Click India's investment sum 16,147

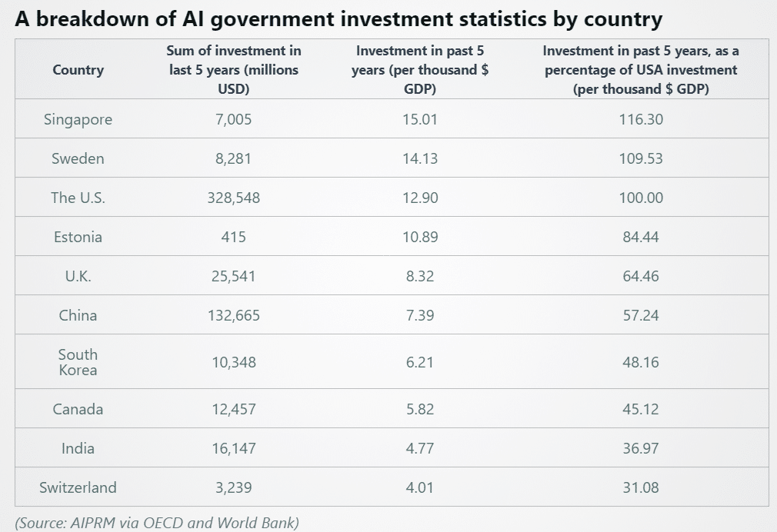click(x=234, y=448)
